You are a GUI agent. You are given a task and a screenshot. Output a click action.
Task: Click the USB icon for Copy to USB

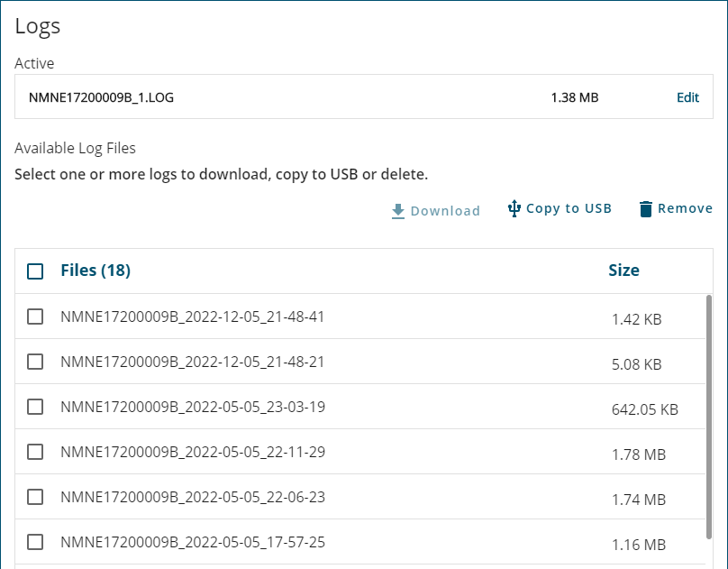coord(514,208)
